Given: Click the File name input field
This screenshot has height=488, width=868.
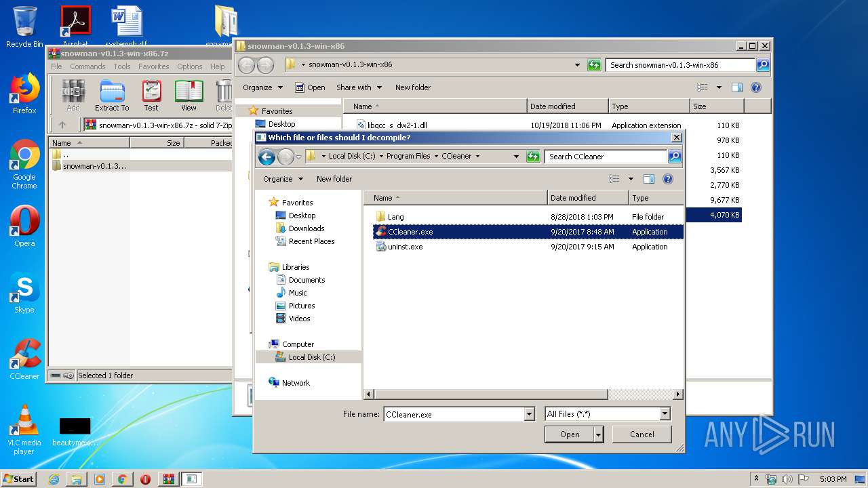Looking at the screenshot, I should pyautogui.click(x=454, y=414).
